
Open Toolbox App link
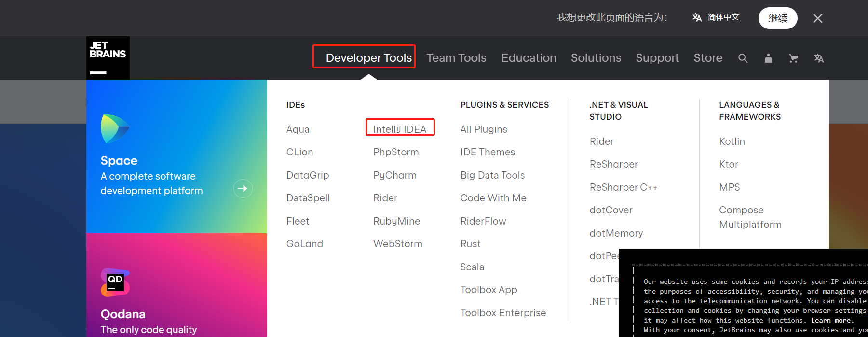pyautogui.click(x=488, y=290)
